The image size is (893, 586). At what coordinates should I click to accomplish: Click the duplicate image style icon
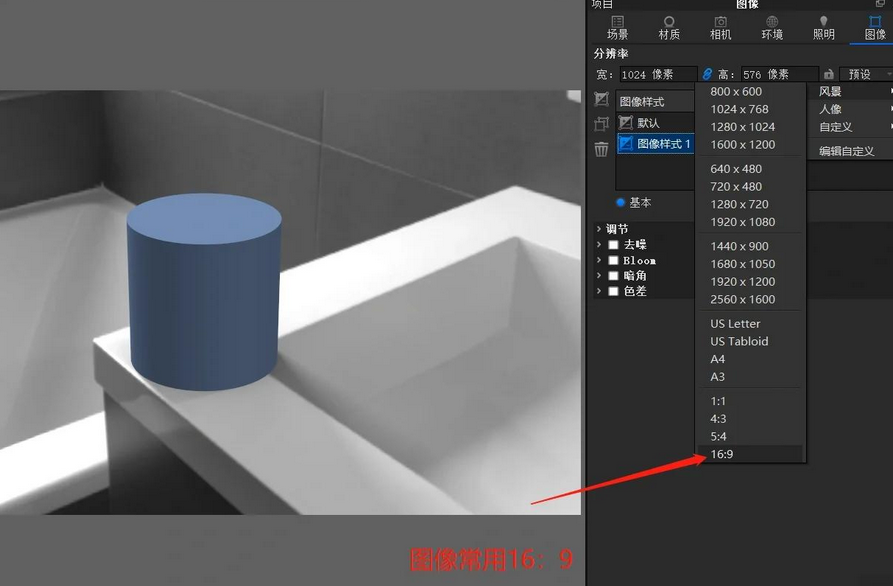click(601, 124)
